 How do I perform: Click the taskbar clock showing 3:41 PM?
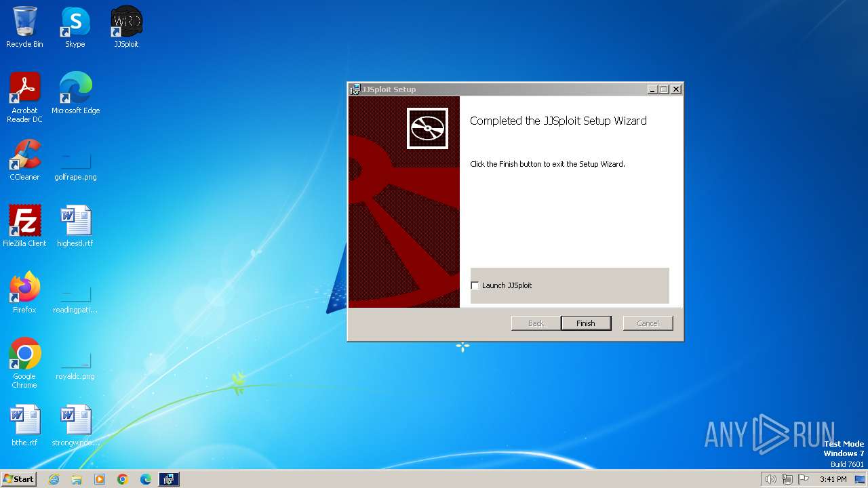[833, 479]
